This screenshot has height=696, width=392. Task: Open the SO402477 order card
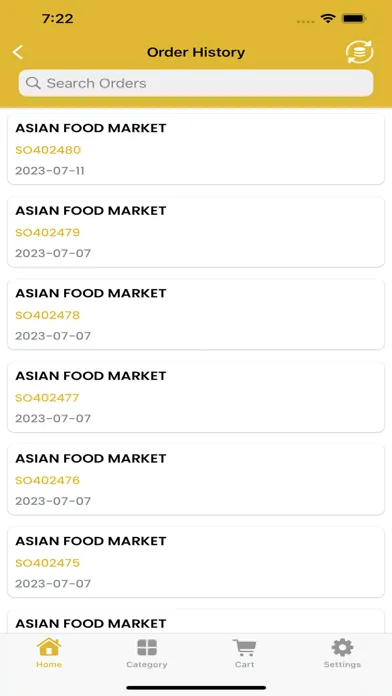196,397
